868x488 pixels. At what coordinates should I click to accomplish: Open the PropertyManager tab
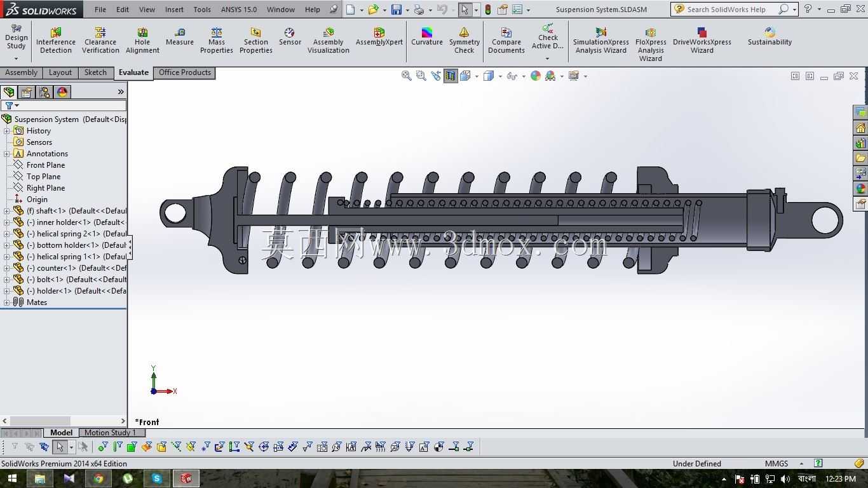[27, 92]
